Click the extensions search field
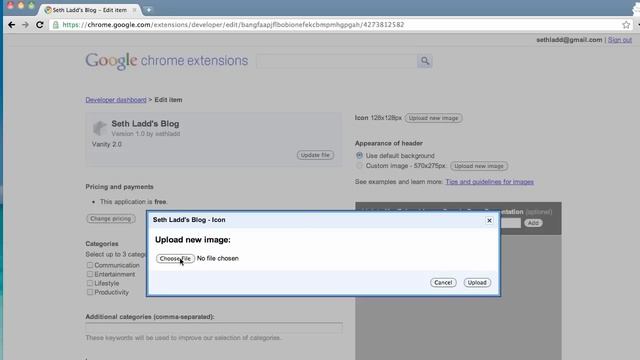640x360 pixels. point(337,61)
